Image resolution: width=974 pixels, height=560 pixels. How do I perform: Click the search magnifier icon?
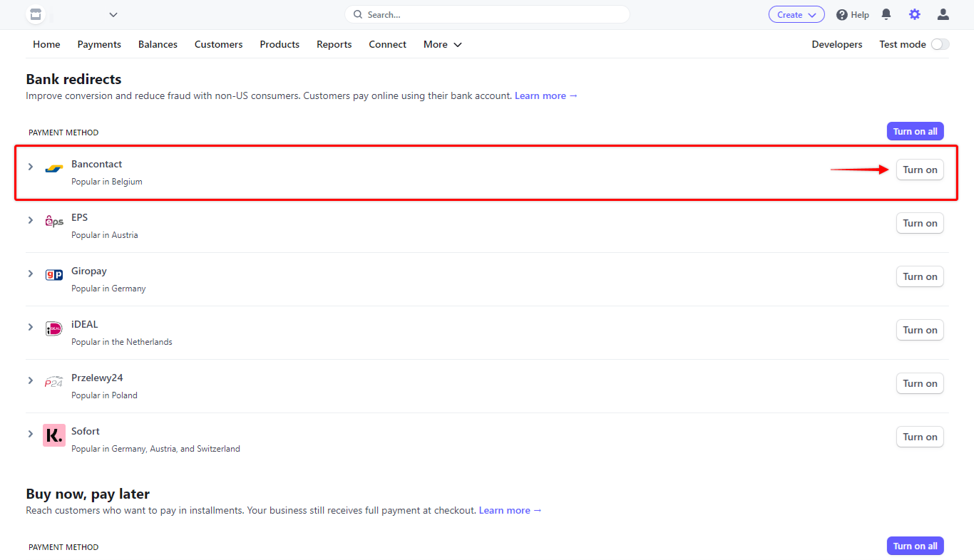[359, 14]
